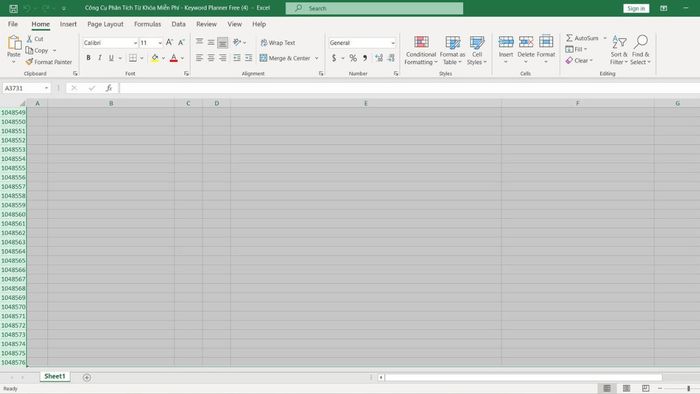This screenshot has height=394, width=700.
Task: Click the Increase Decimal icon
Action: (379, 58)
